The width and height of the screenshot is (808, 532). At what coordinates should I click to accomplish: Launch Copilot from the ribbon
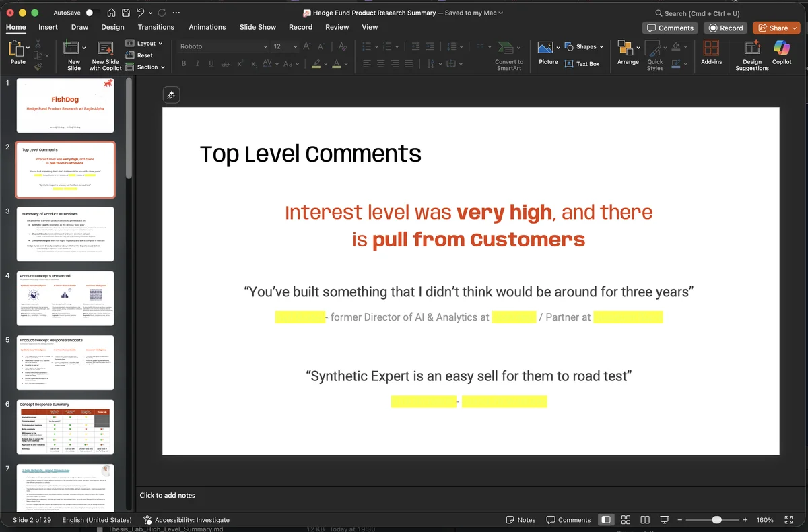(x=782, y=53)
